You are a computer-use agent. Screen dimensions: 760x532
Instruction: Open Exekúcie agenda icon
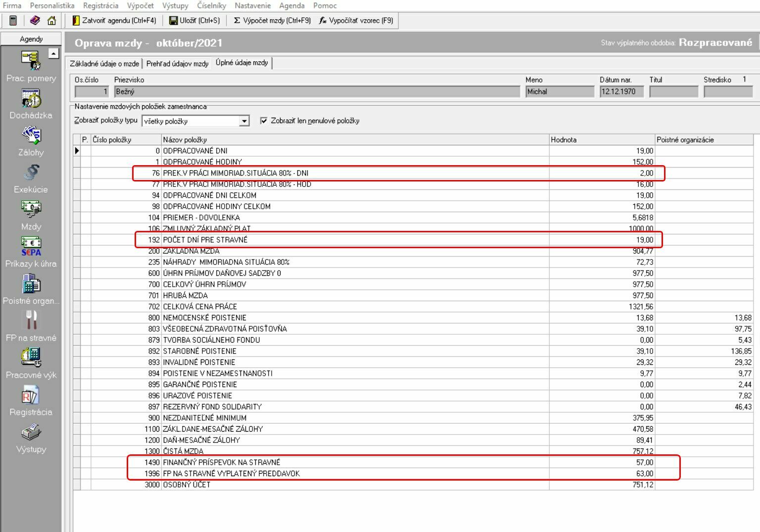(x=31, y=172)
